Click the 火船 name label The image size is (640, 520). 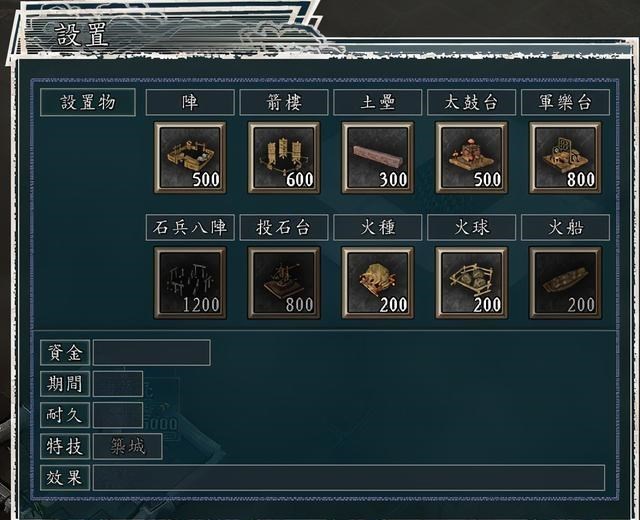565,227
